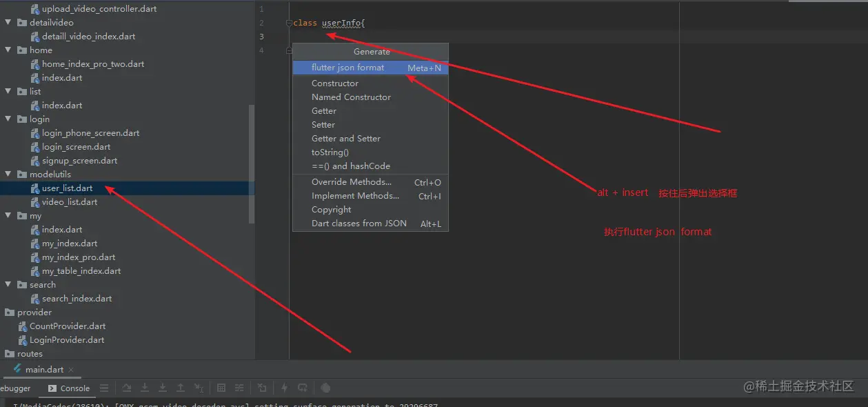This screenshot has width=868, height=407.
Task: Open my_index_pro.dart file
Action: [79, 257]
